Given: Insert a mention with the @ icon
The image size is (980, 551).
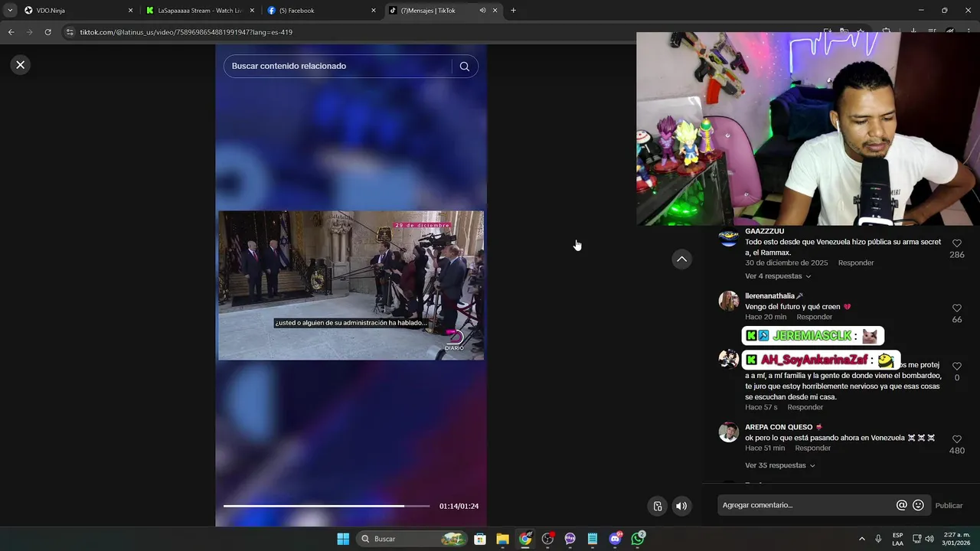Looking at the screenshot, I should point(901,505).
